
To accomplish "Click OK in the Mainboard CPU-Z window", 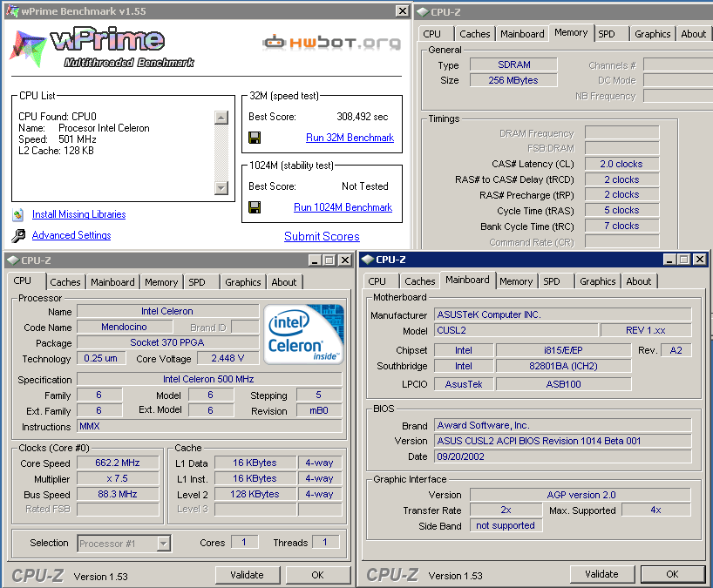I will pos(672,574).
